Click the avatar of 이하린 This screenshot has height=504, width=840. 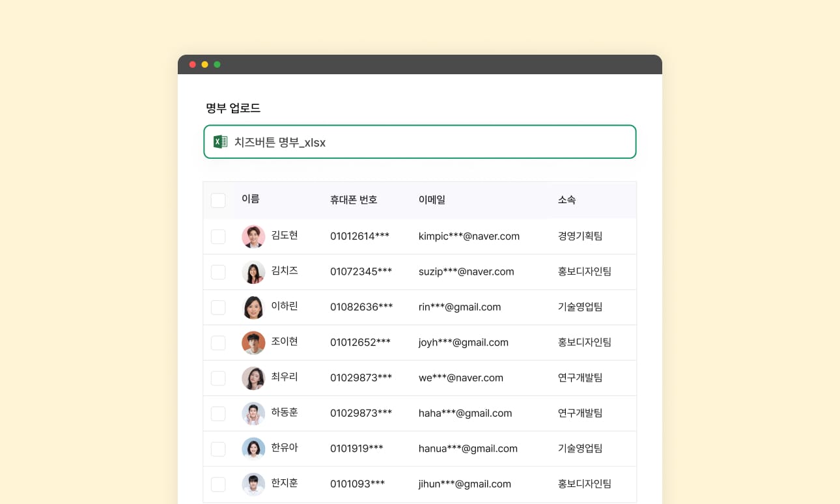253,307
